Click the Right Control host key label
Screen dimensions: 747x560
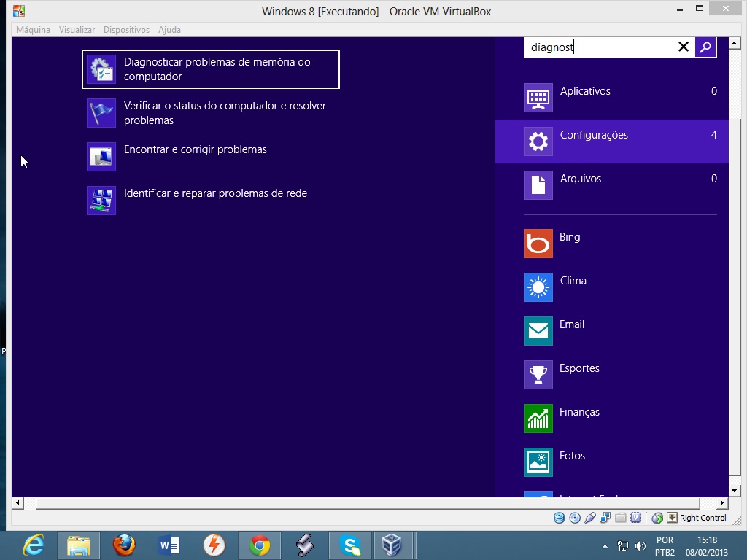pyautogui.click(x=703, y=518)
